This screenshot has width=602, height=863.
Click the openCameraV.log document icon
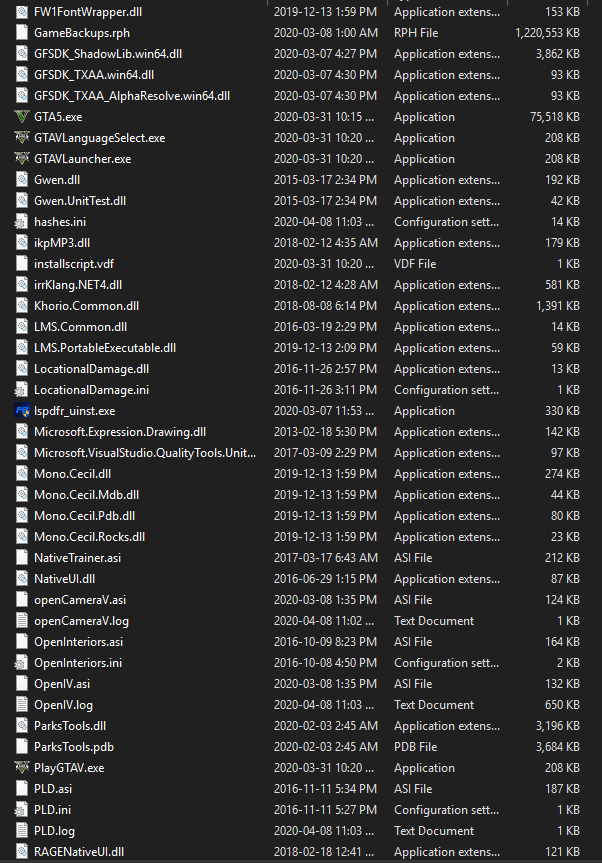[x=21, y=621]
